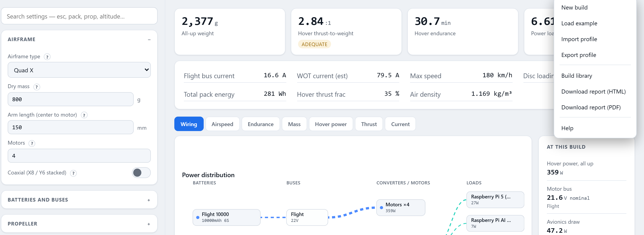This screenshot has width=644, height=235.
Task: Choose Download report (HTML)
Action: pyautogui.click(x=595, y=92)
